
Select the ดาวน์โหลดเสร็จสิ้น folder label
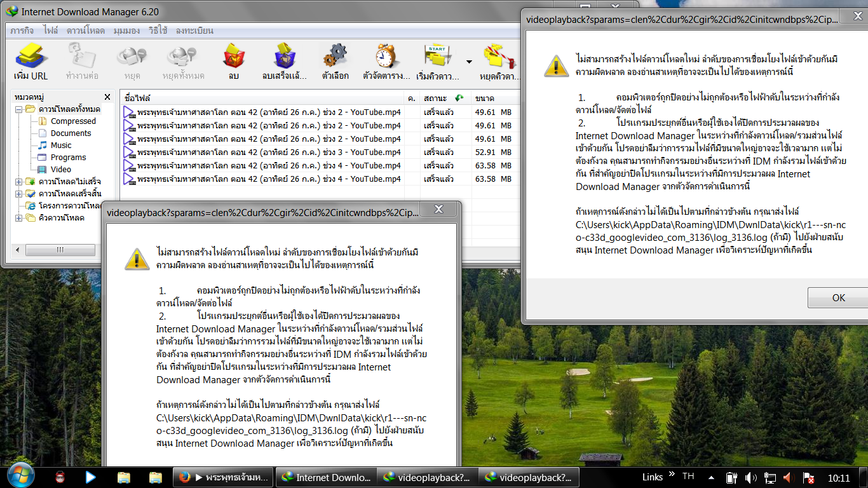tap(69, 194)
